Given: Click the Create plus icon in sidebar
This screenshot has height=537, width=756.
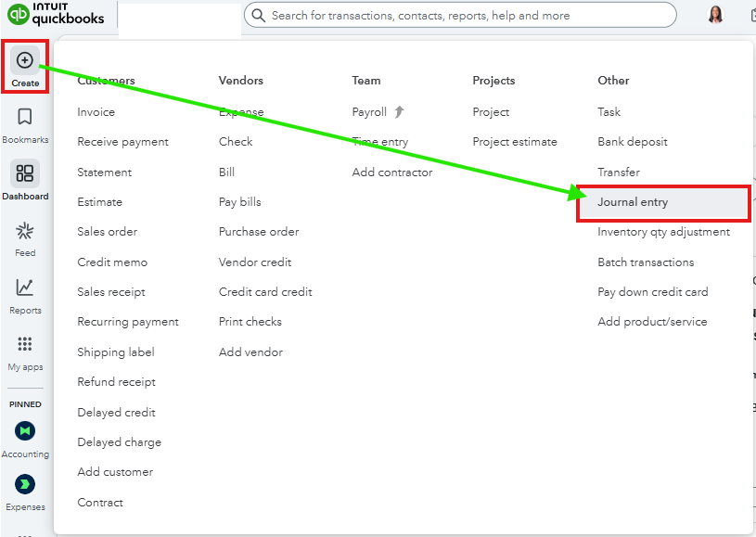Looking at the screenshot, I should pyautogui.click(x=25, y=60).
